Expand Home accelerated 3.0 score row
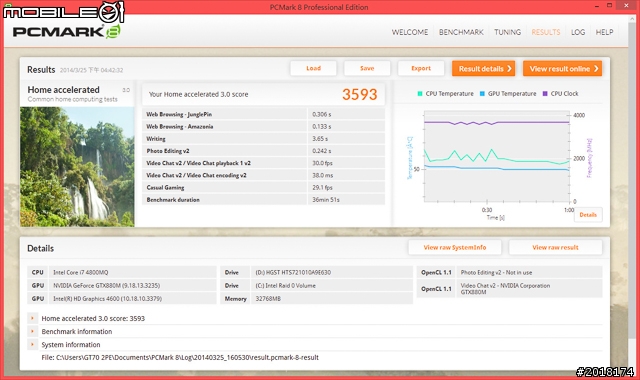 (33, 318)
